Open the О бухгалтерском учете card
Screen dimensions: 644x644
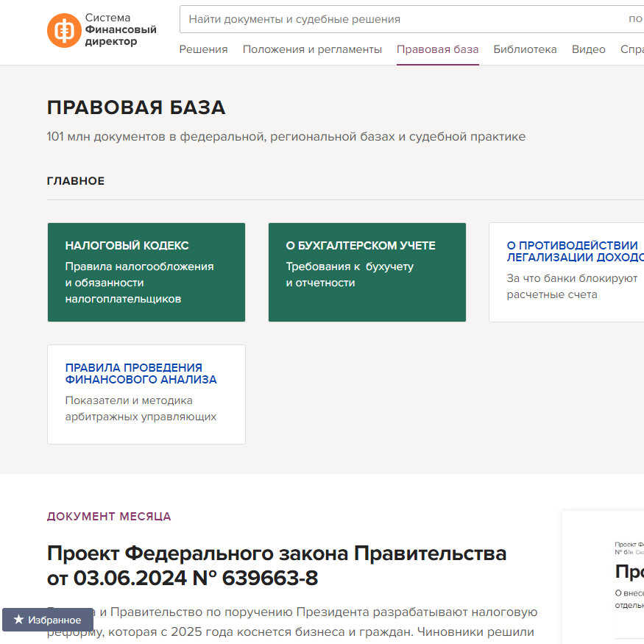367,272
